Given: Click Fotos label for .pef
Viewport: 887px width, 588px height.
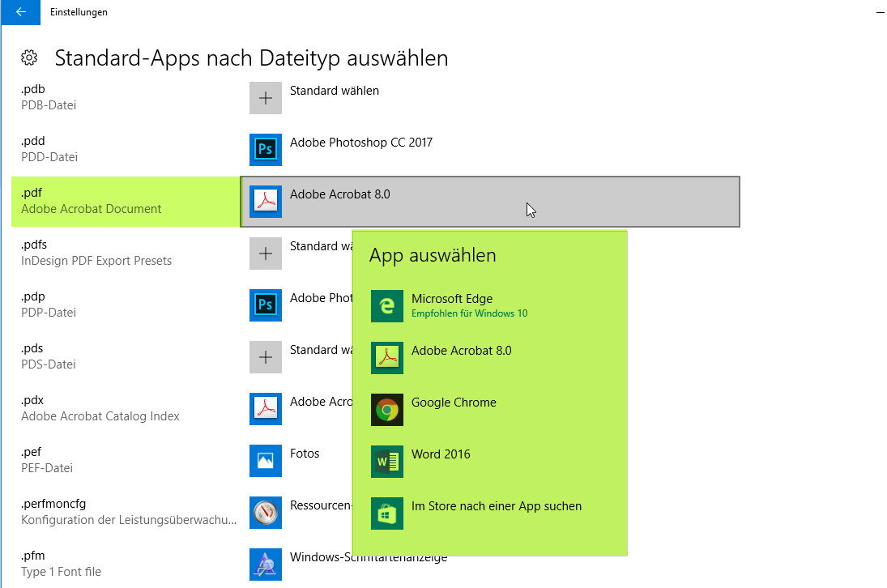Looking at the screenshot, I should coord(305,454).
